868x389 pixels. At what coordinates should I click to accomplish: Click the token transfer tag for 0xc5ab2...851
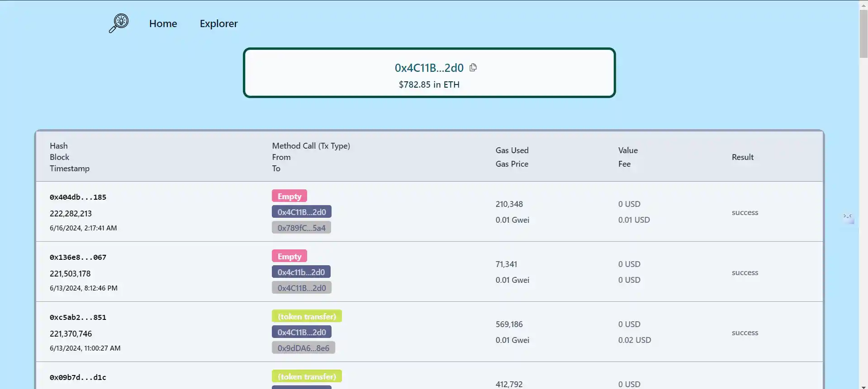[x=307, y=316]
